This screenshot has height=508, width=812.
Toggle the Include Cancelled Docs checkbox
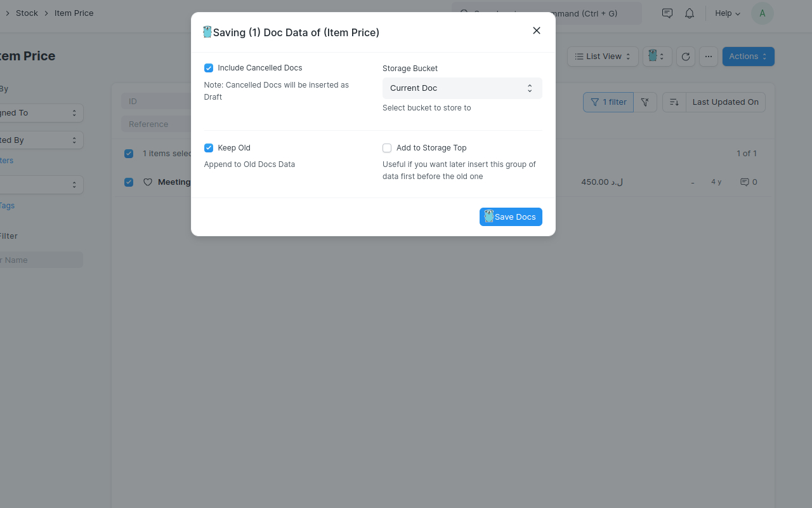pyautogui.click(x=209, y=68)
